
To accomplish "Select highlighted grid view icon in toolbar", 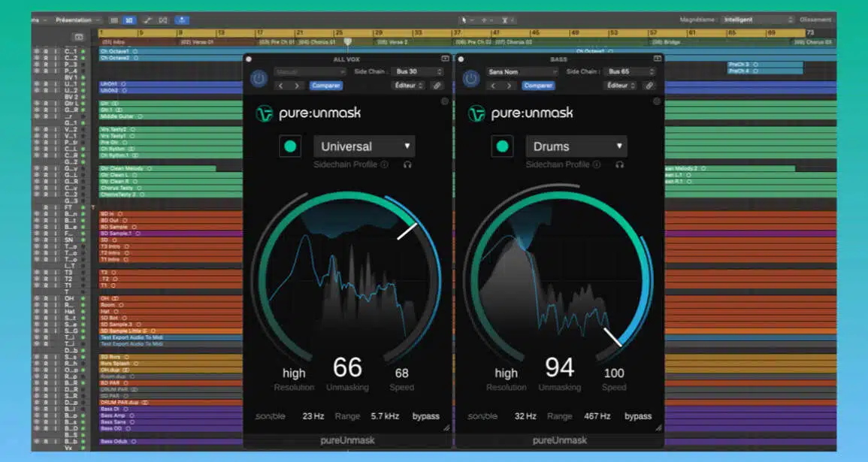I will [x=129, y=20].
